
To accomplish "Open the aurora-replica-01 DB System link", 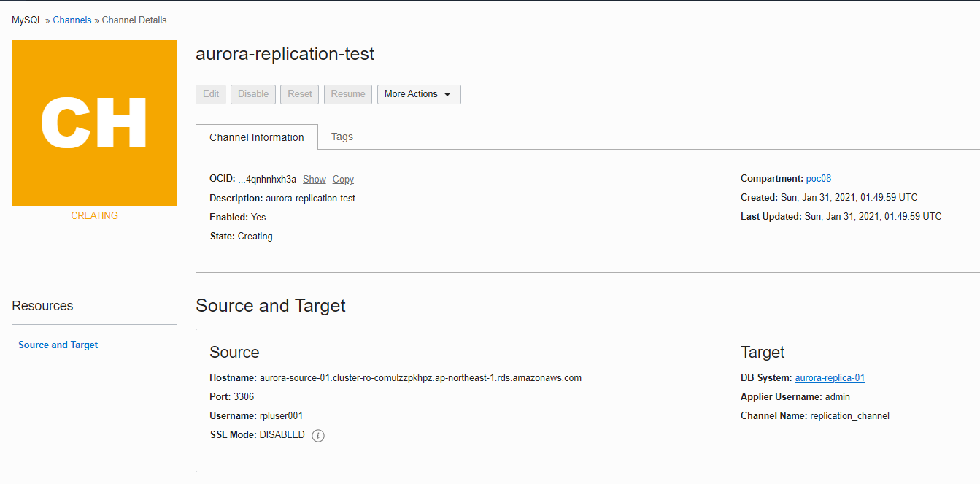I will pos(830,377).
